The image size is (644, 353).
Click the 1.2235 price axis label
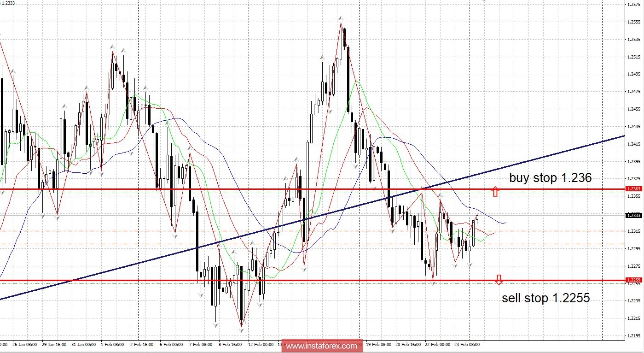pos(634,301)
